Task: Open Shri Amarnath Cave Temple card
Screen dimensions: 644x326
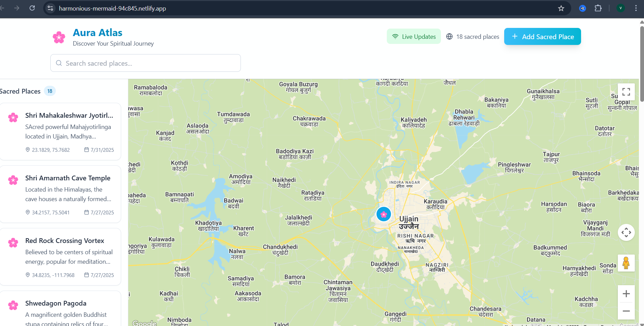Action: click(x=61, y=194)
